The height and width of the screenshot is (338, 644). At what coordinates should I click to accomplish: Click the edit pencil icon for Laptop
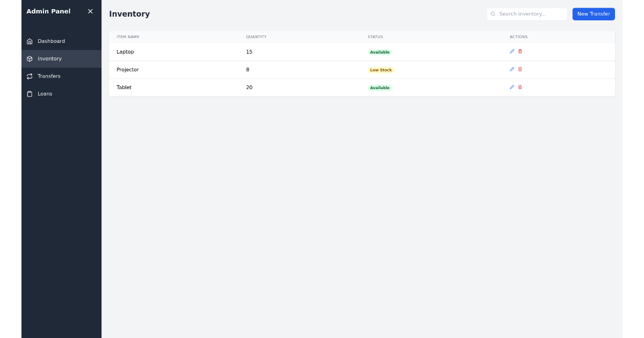pos(512,52)
